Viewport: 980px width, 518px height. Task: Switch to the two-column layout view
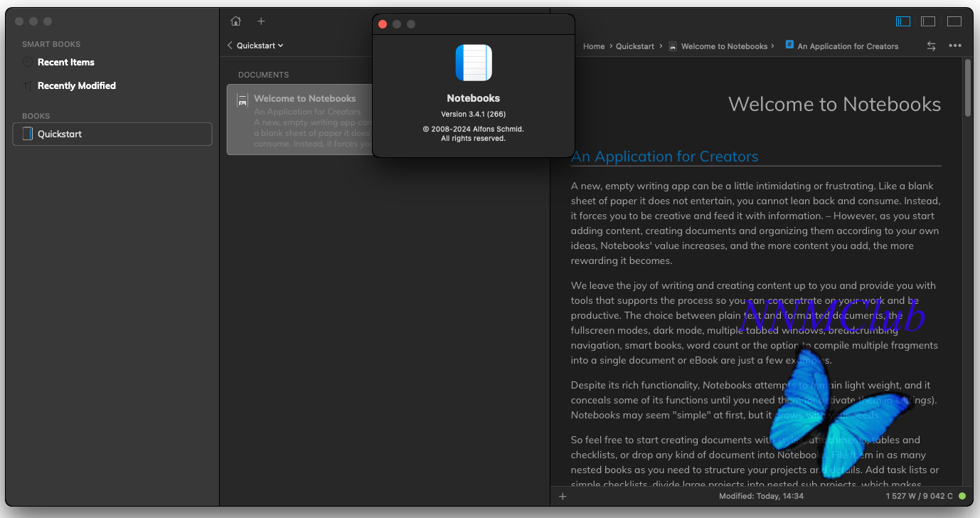(x=928, y=21)
